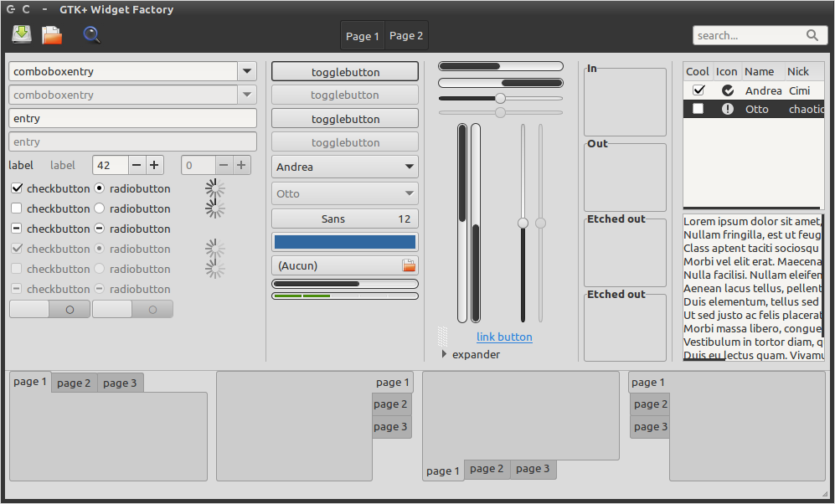Open the blue color chooser button

click(345, 242)
